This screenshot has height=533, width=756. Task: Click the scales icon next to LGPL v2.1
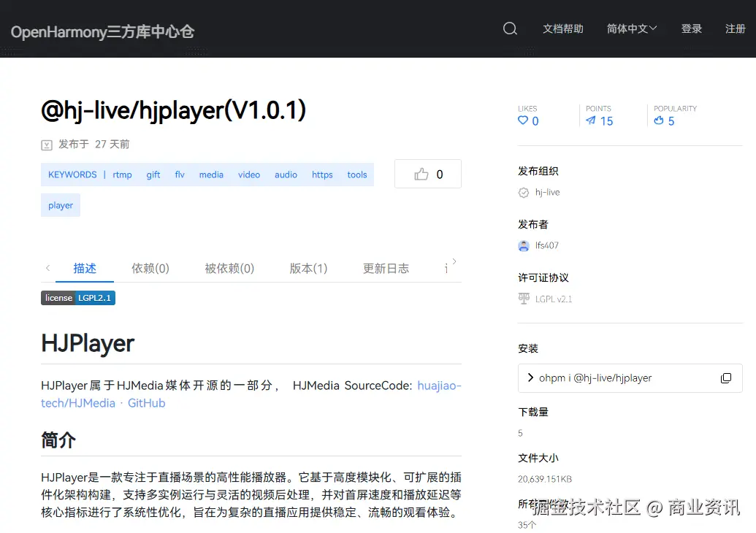[x=524, y=299]
